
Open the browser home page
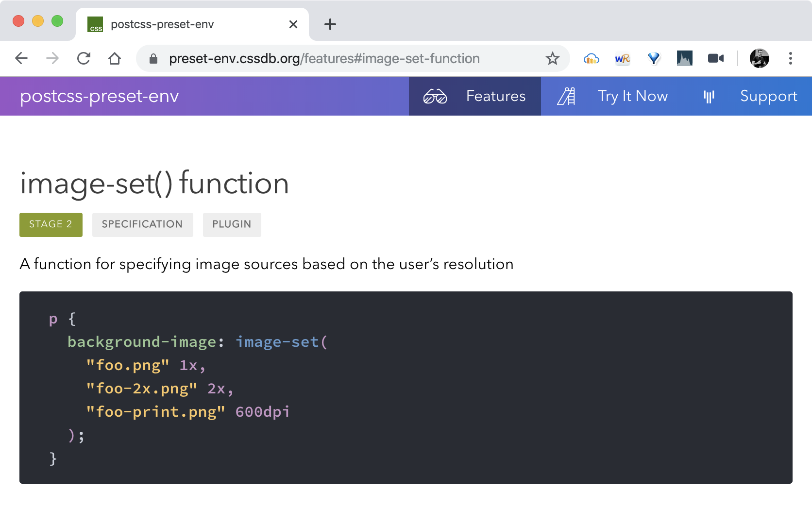point(115,59)
